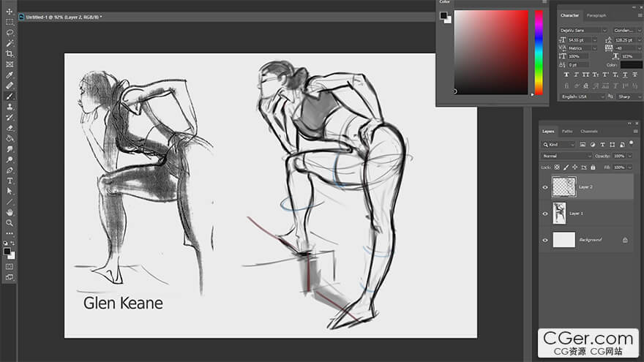The width and height of the screenshot is (644, 362).
Task: Select the Crop tool
Action: coord(10,54)
